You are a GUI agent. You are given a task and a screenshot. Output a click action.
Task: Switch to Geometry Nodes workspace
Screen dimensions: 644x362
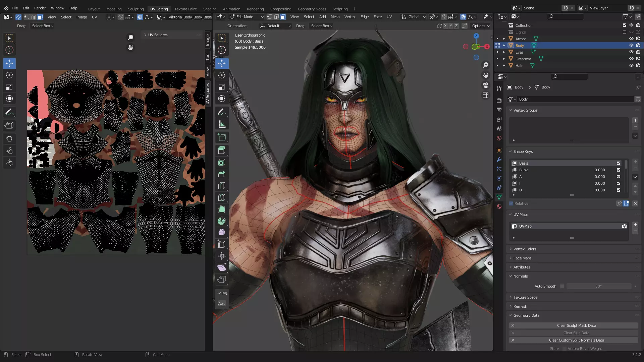click(312, 9)
